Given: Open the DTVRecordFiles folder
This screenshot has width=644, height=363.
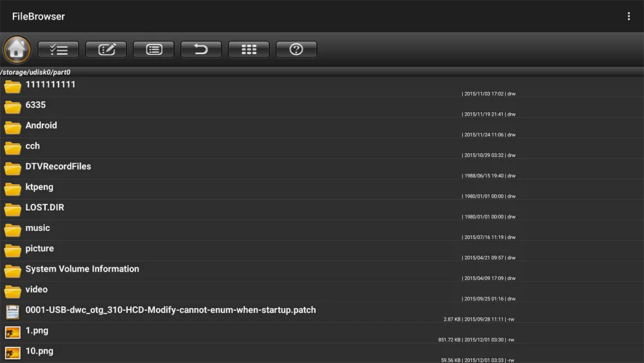Looking at the screenshot, I should [322, 169].
